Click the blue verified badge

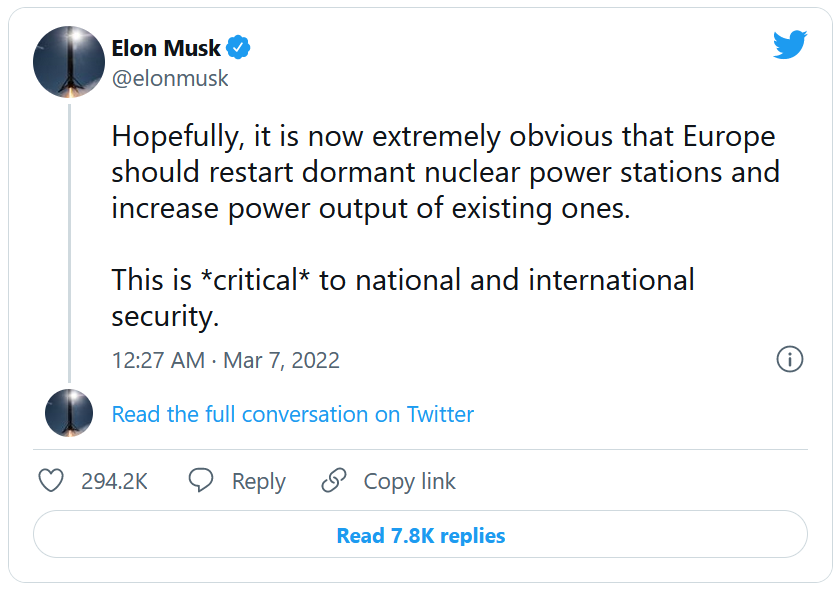pyautogui.click(x=238, y=47)
